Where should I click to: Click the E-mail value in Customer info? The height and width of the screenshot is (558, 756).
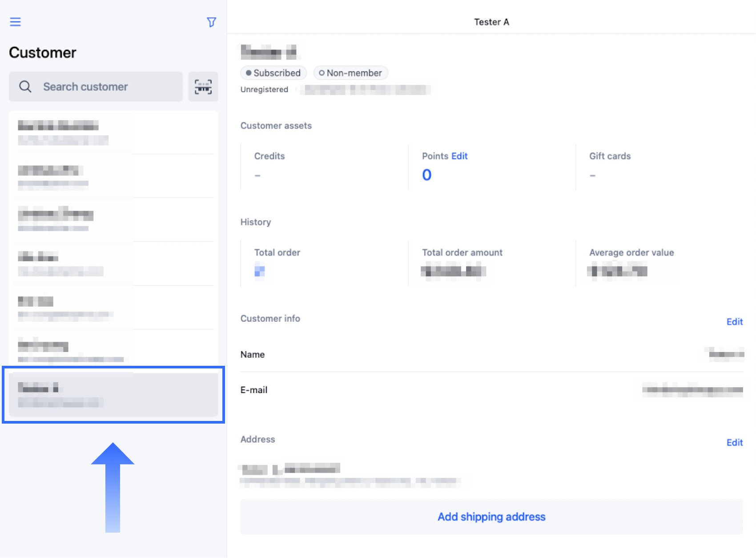coord(691,390)
